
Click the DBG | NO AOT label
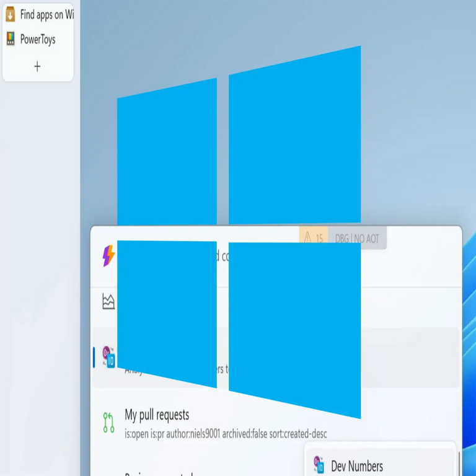tap(357, 239)
